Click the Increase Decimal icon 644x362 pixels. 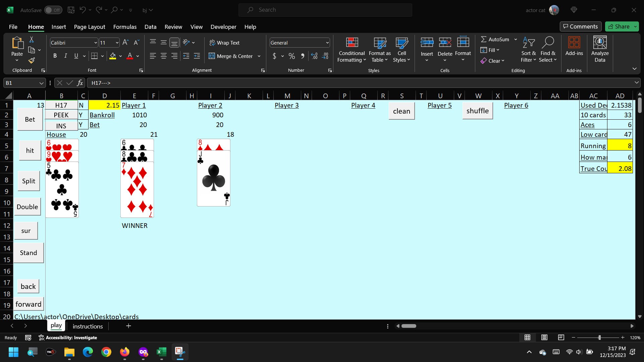[x=314, y=56]
